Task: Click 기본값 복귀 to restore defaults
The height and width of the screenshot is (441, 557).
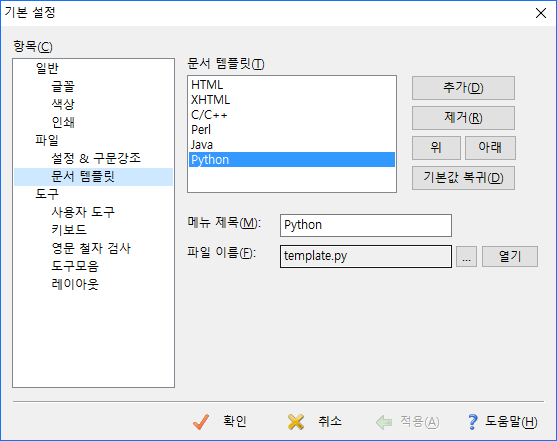Action: (x=463, y=178)
